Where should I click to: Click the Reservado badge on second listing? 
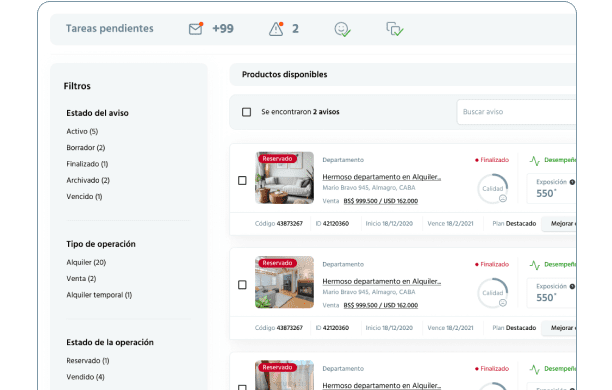click(x=277, y=263)
